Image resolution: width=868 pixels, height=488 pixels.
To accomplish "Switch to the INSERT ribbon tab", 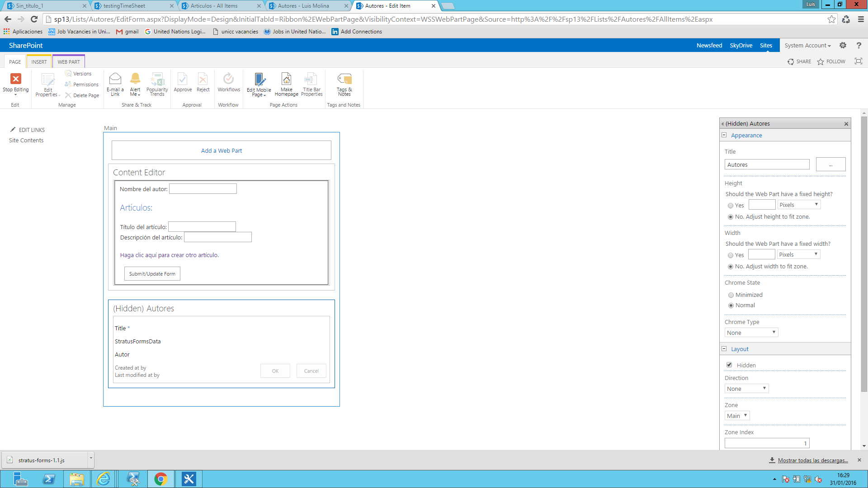I will [x=39, y=61].
